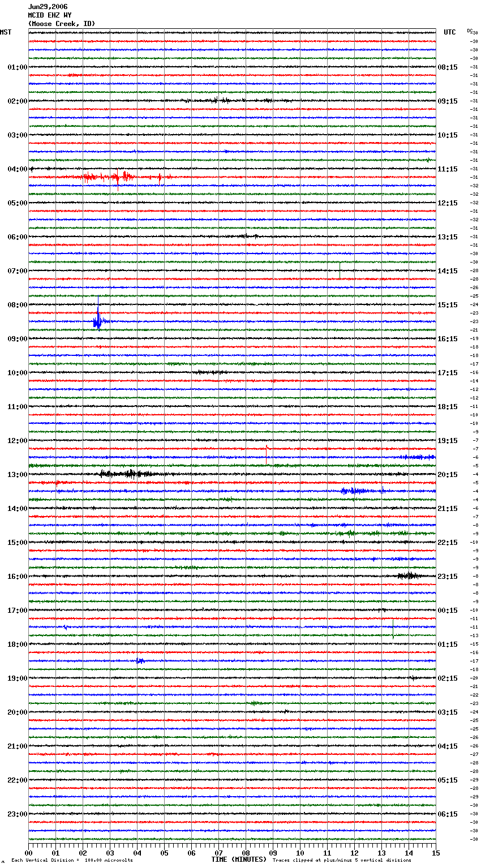Click the 17:15 UTC row label
The image size is (481, 868).
(x=448, y=373)
